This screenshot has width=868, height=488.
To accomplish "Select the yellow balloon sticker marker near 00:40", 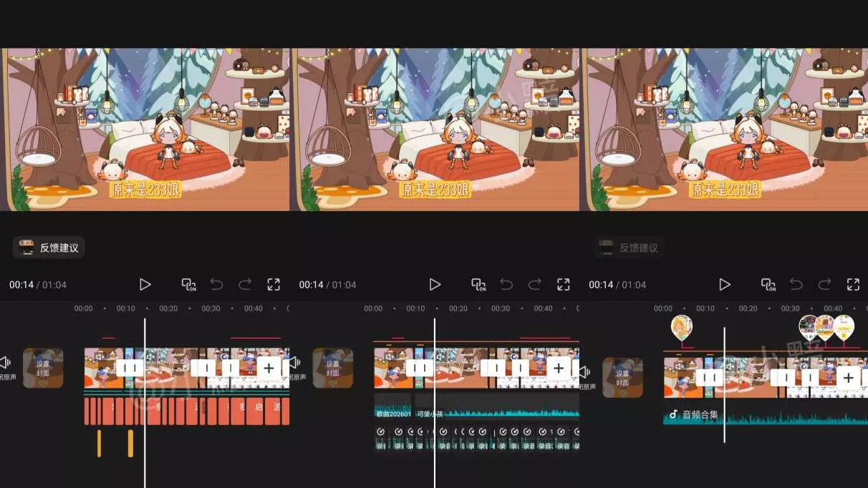I will (844, 328).
